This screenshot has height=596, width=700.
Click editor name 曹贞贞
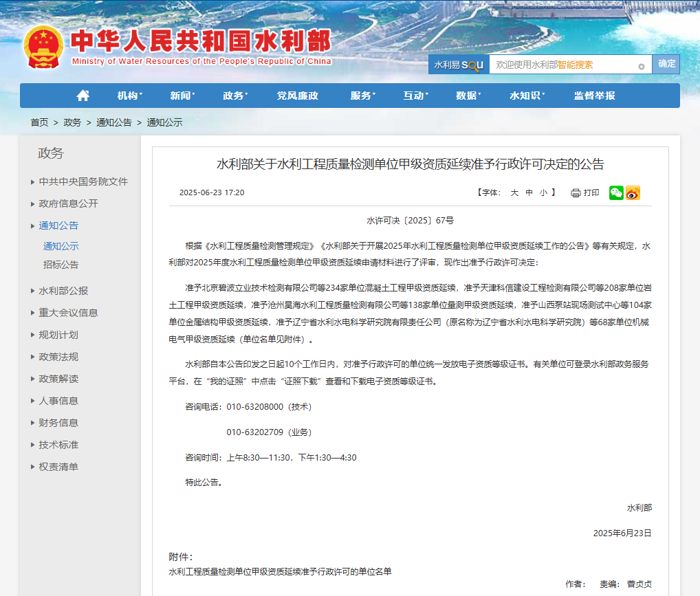click(x=639, y=584)
